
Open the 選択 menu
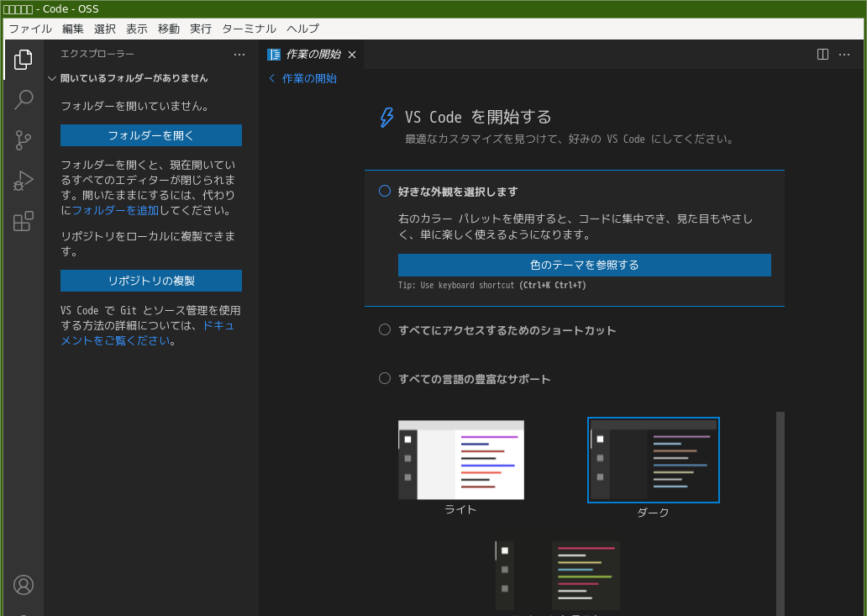point(105,29)
